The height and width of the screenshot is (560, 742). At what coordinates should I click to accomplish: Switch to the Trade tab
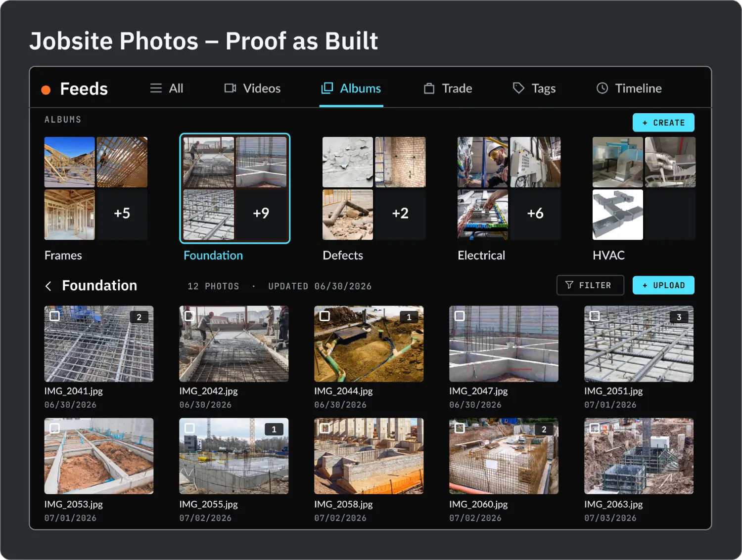point(448,88)
